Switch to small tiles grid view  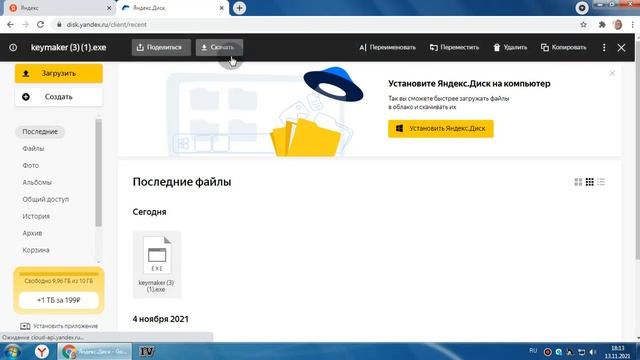click(x=589, y=182)
